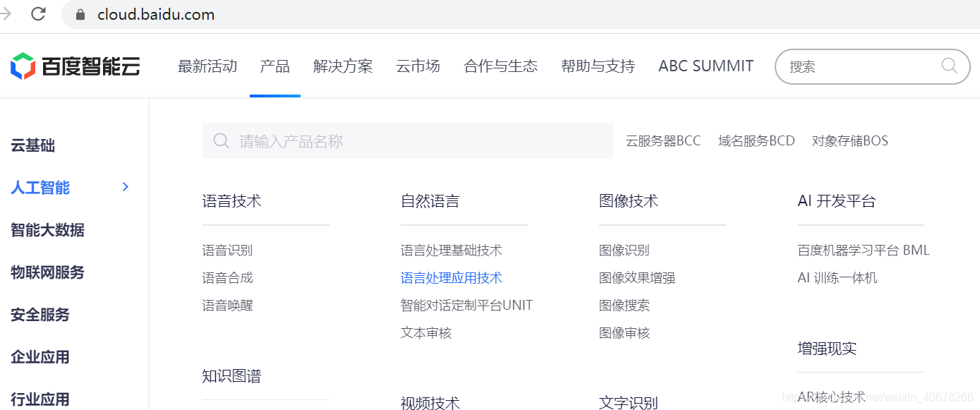Click the 视频技术 category heading
The image size is (980, 410).
point(430,403)
